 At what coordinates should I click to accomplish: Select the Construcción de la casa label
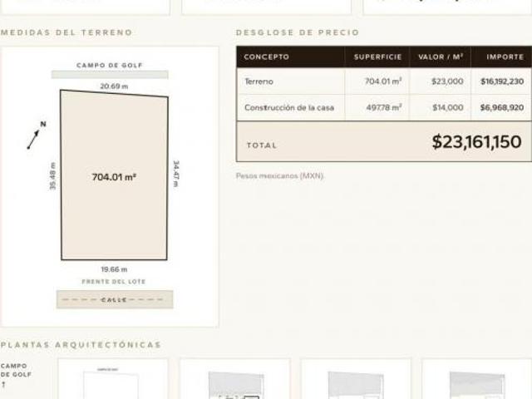289,107
